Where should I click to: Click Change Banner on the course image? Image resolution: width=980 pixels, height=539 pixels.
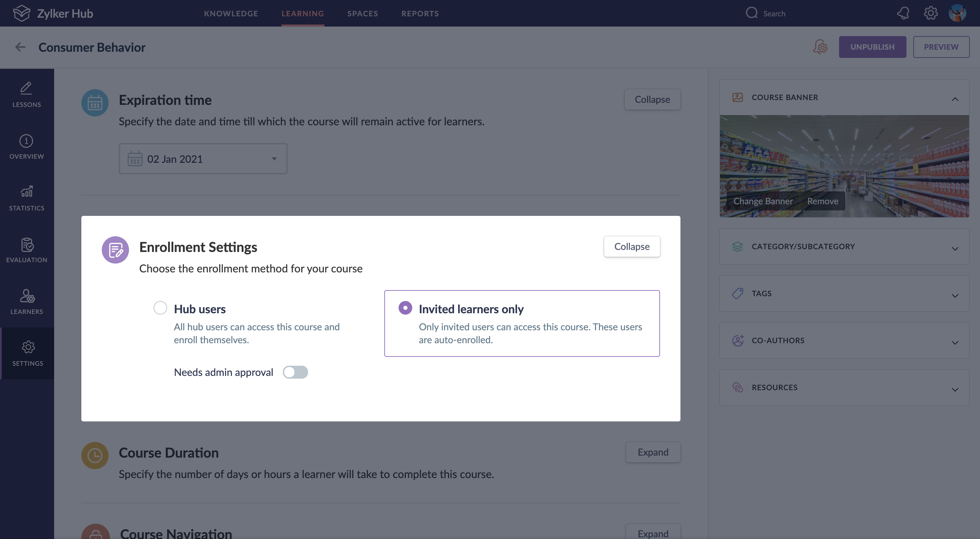pyautogui.click(x=763, y=201)
